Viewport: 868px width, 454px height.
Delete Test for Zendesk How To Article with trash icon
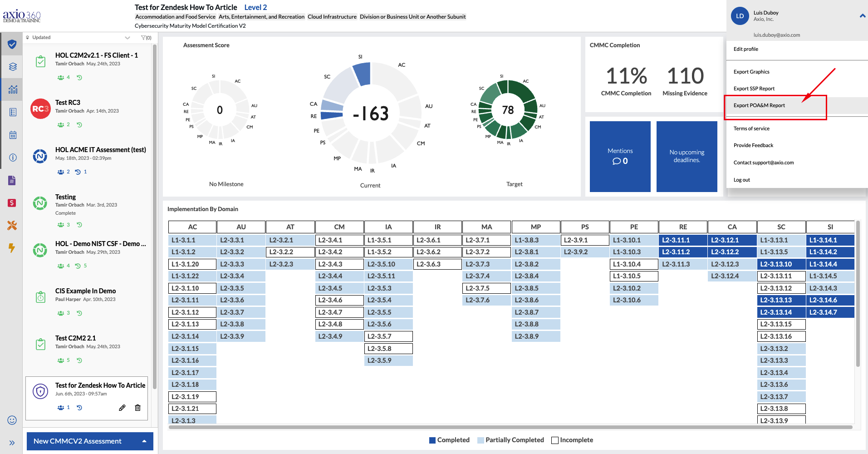pos(137,408)
